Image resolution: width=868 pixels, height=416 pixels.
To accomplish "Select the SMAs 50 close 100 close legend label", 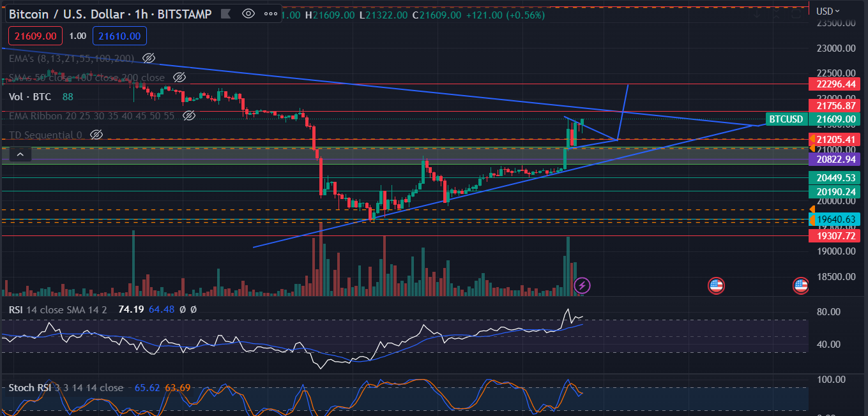I will [87, 77].
